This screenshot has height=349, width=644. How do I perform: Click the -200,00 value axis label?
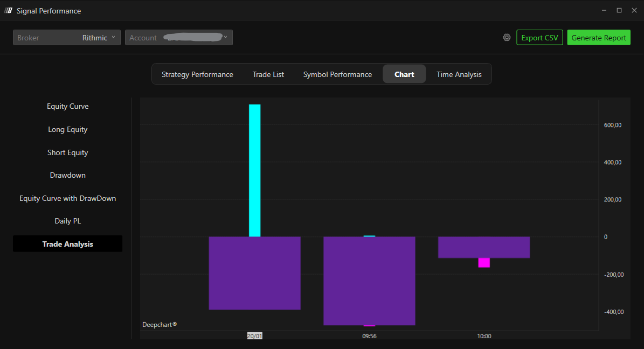[x=614, y=274]
